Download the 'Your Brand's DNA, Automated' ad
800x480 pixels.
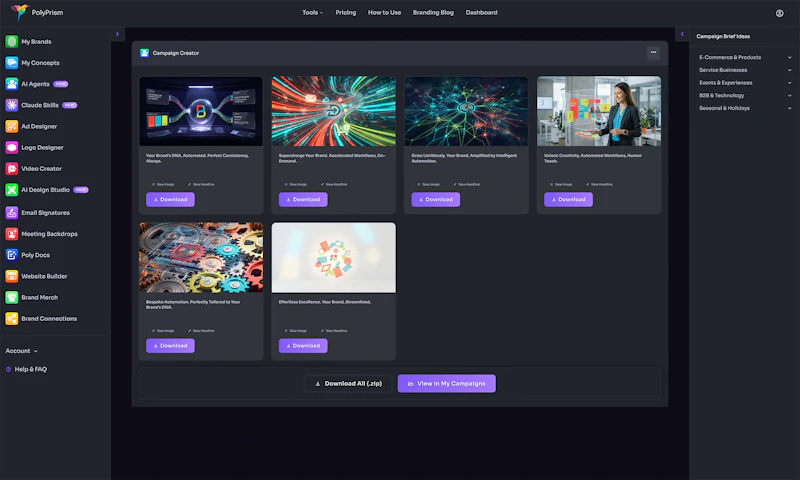coord(170,199)
